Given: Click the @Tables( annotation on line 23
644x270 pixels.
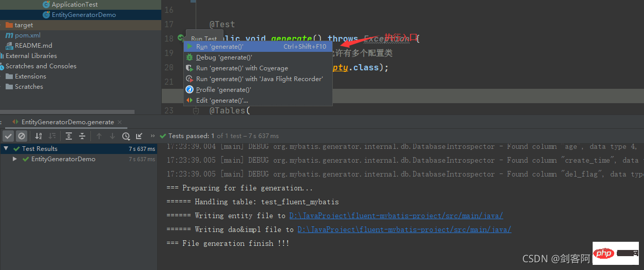Looking at the screenshot, I should (230, 110).
